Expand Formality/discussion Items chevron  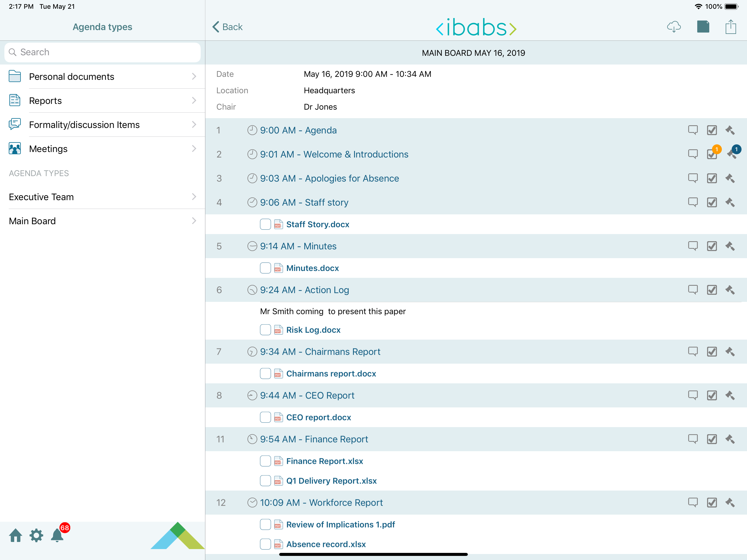[194, 124]
